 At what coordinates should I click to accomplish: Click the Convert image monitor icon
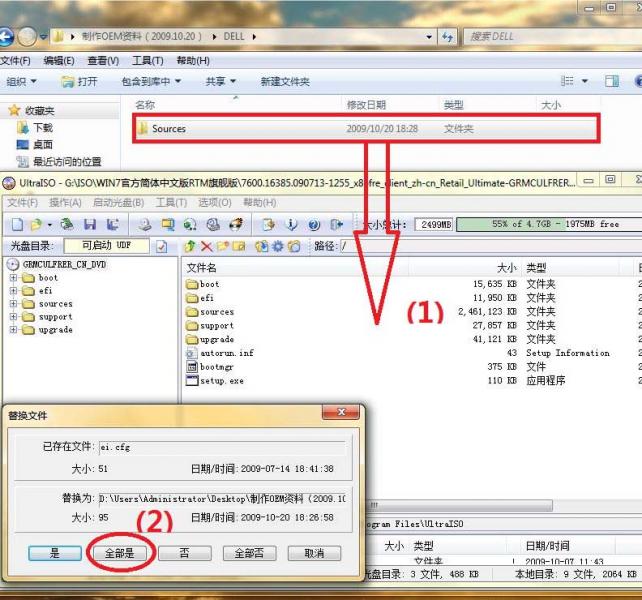(x=167, y=224)
